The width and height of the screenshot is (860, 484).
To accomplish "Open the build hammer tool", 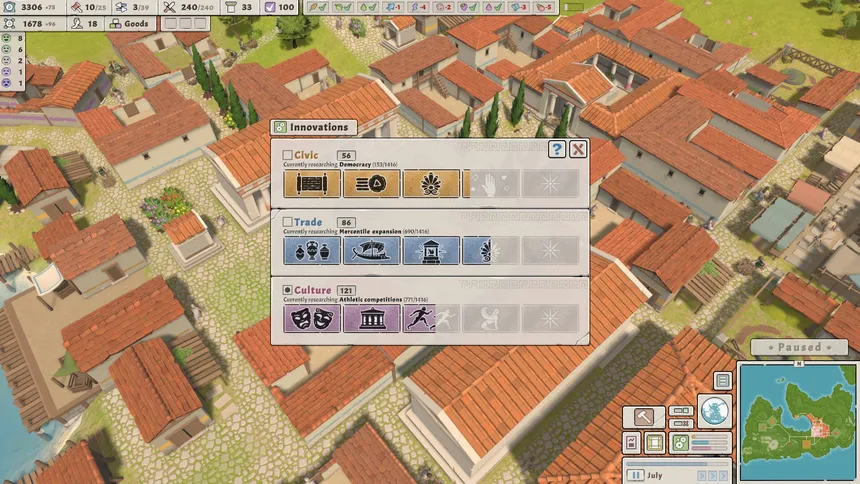I will tap(643, 417).
